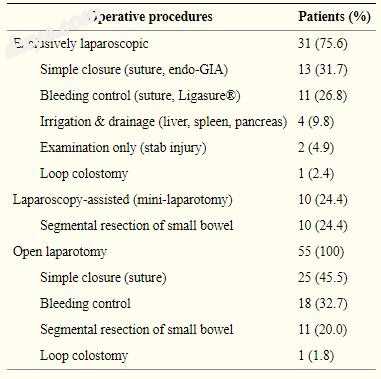Click the 'Patients (%)' column header

click(x=334, y=17)
